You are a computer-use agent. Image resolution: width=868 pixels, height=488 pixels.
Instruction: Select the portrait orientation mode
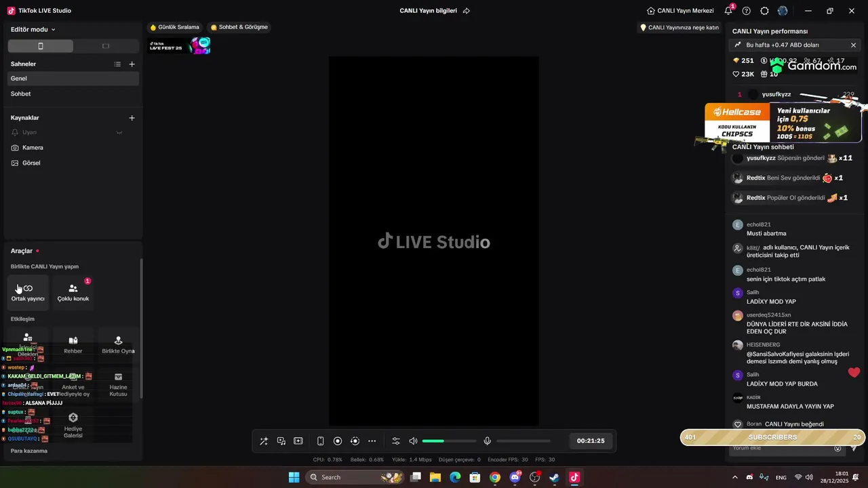coord(41,46)
